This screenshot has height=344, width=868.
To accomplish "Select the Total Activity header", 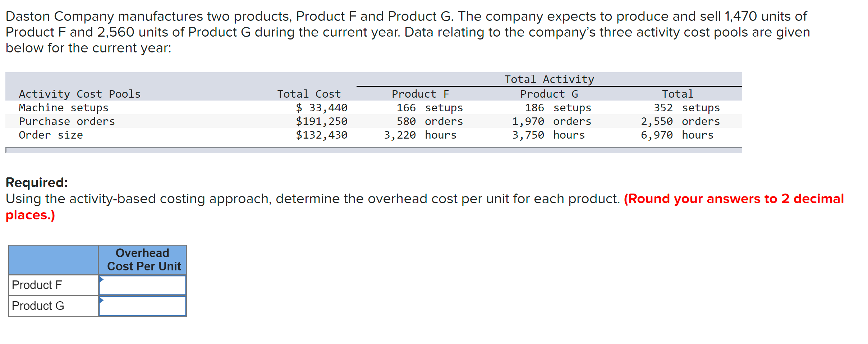I will pyautogui.click(x=549, y=79).
